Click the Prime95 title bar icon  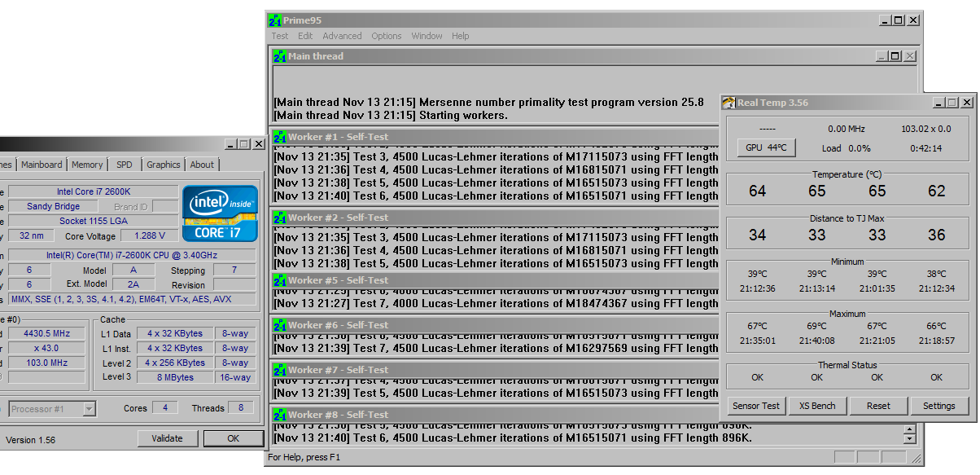point(275,20)
